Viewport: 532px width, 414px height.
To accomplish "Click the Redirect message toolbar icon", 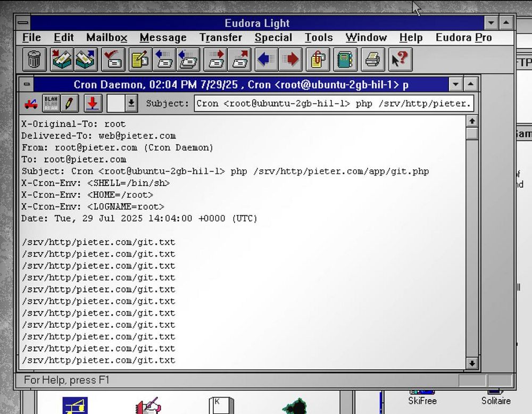I will pyautogui.click(x=239, y=60).
